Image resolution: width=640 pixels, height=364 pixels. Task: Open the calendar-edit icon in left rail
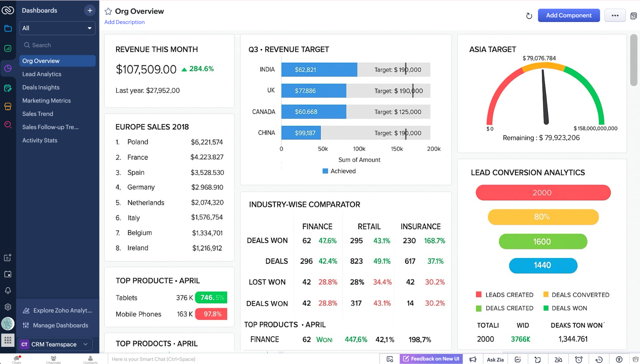[x=8, y=88]
